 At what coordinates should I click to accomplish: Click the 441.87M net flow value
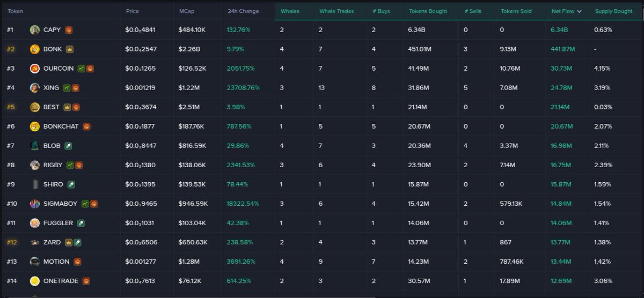[563, 49]
